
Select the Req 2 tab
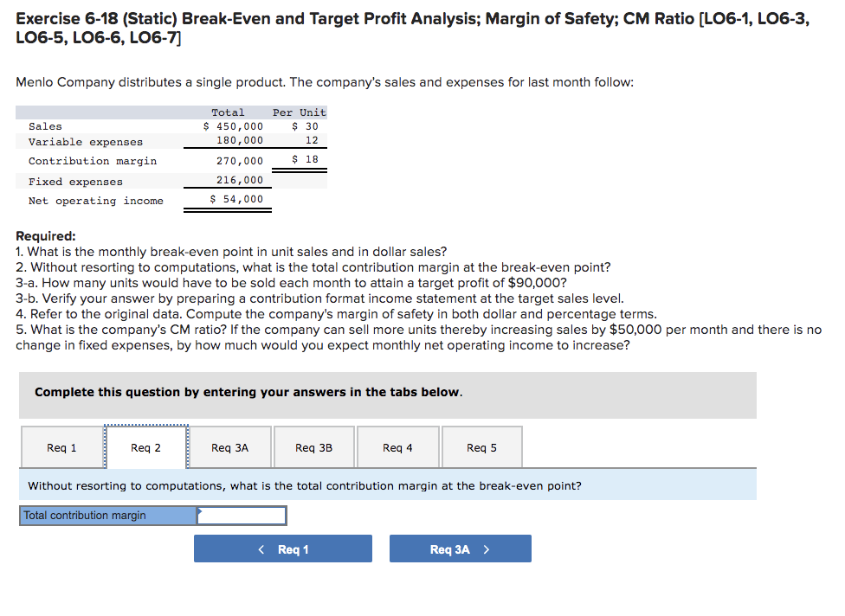(x=146, y=447)
